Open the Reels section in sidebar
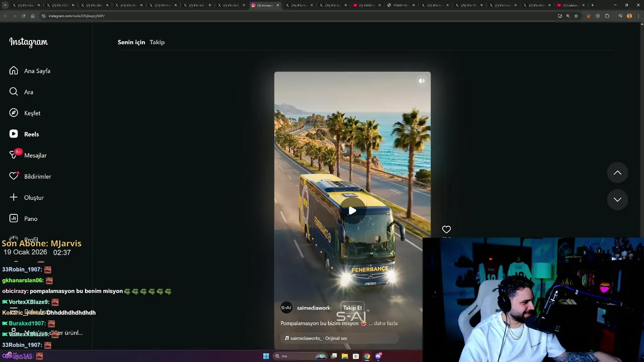 point(24,134)
